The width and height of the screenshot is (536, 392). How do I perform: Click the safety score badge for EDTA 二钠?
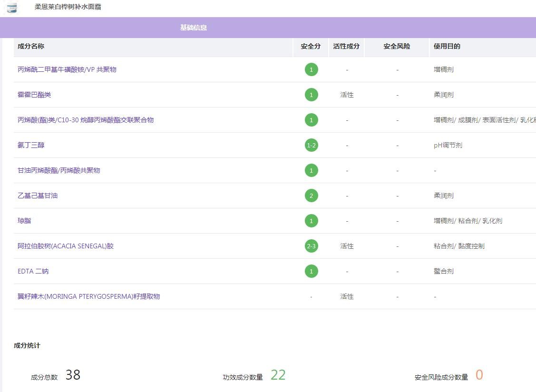click(311, 271)
